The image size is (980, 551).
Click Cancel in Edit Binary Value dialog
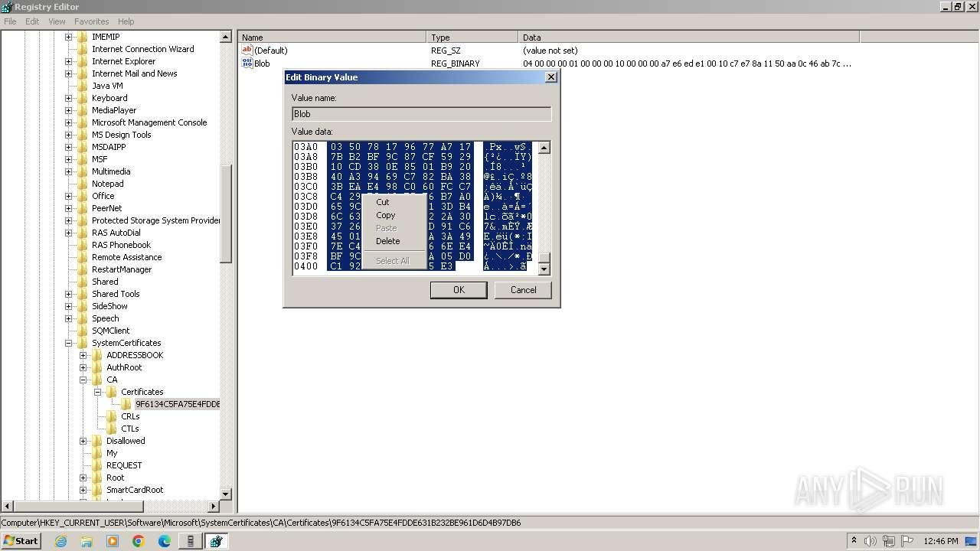[x=524, y=290]
